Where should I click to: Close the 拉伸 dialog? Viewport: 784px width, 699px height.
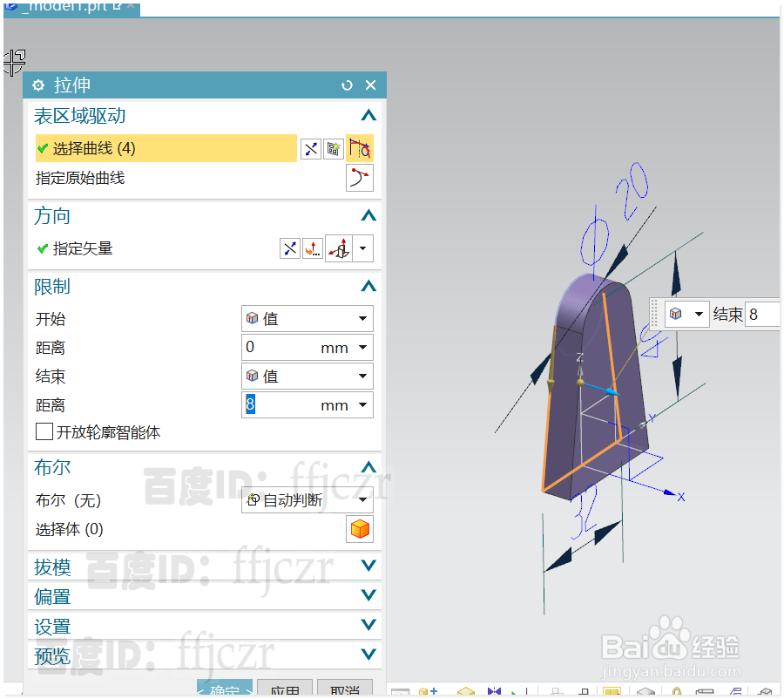[x=370, y=85]
